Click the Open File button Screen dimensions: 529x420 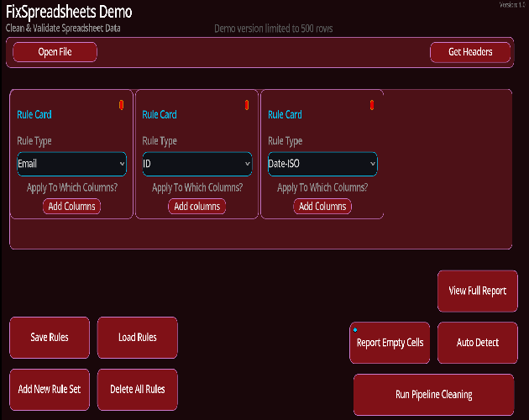(55, 52)
